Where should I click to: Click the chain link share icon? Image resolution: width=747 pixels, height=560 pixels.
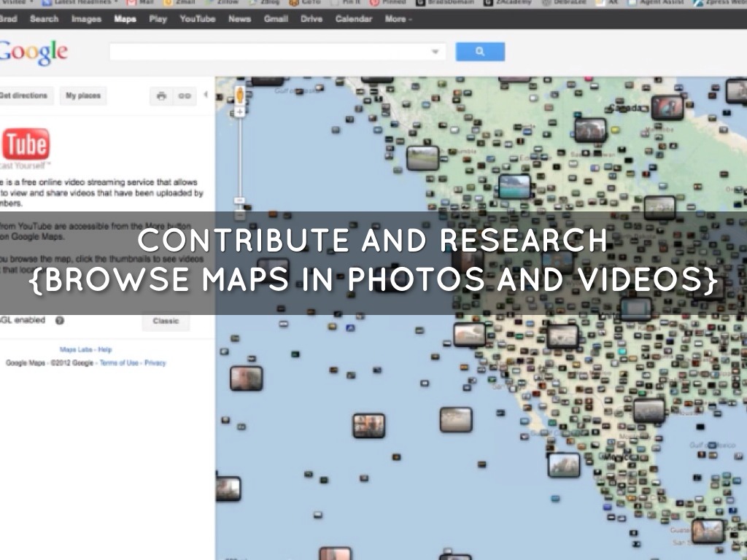(x=185, y=96)
